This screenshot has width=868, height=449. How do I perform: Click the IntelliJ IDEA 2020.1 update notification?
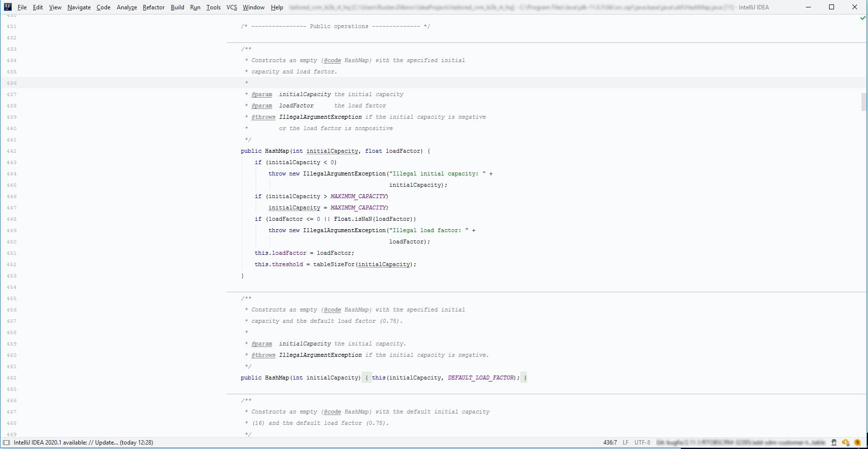pos(83,443)
